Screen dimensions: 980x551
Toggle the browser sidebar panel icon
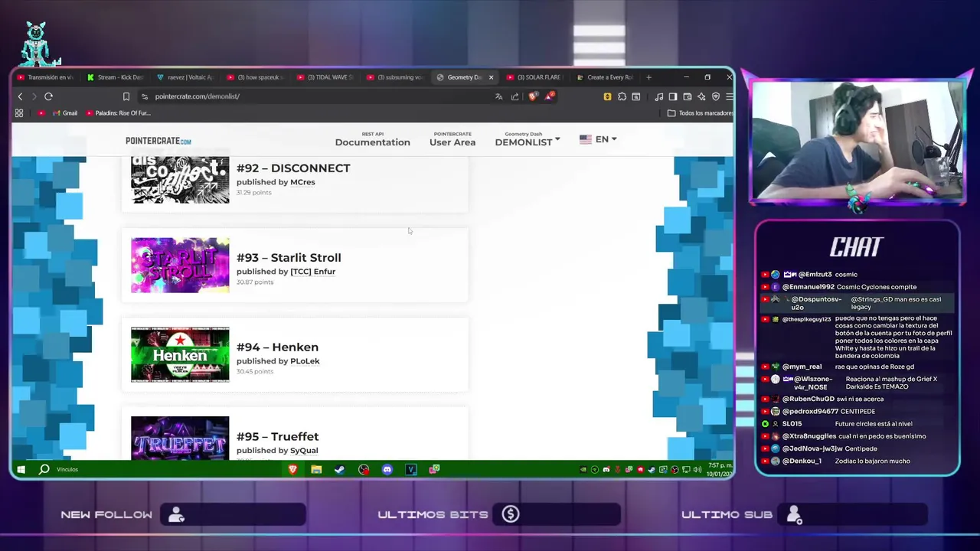(x=673, y=96)
